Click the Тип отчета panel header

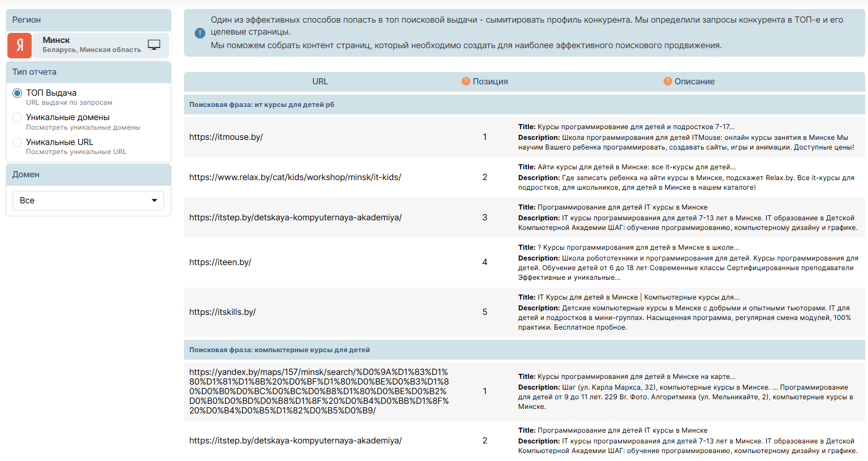tap(88, 72)
